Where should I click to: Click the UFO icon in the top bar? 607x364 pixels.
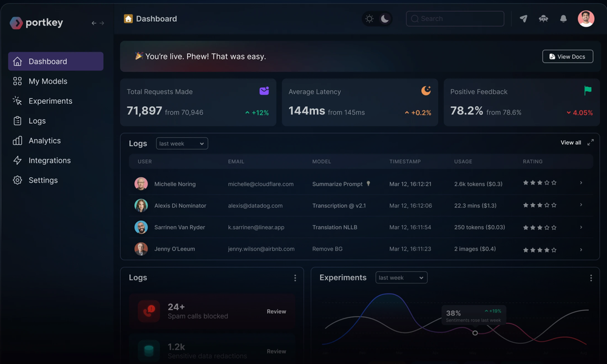pyautogui.click(x=543, y=18)
